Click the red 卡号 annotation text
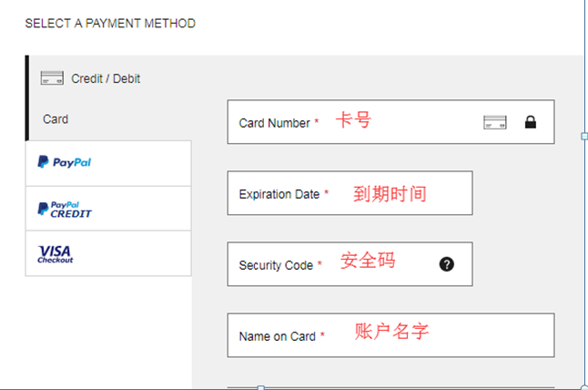Viewport: 588px width, 390px height. (353, 120)
